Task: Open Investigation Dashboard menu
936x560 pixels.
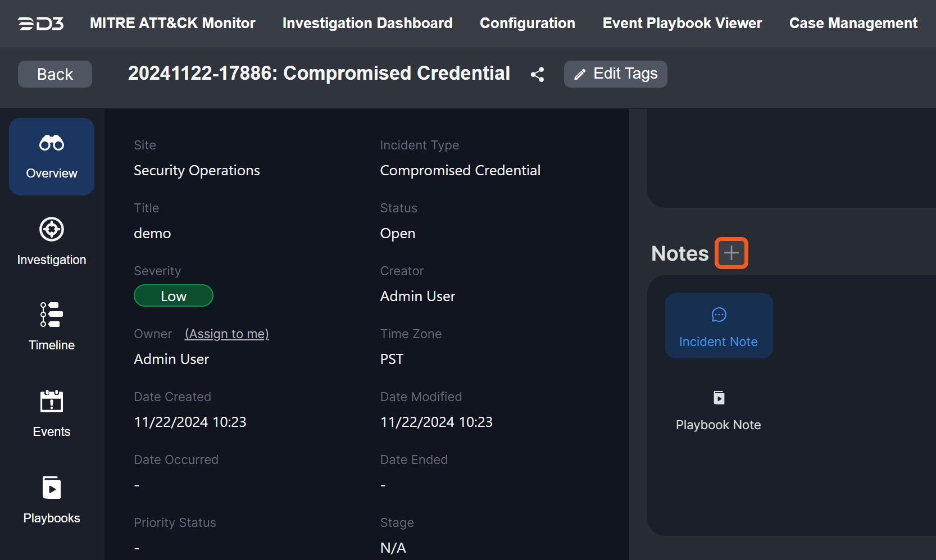Action: (x=367, y=24)
